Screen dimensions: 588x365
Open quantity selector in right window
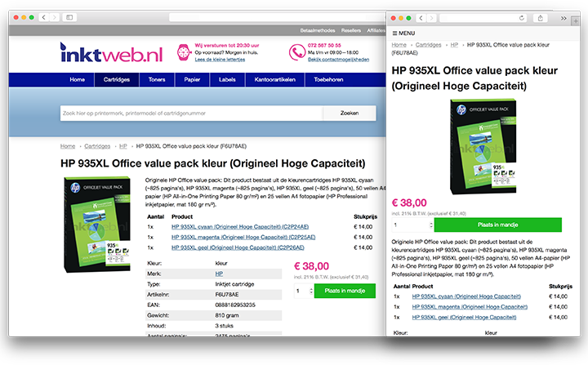click(412, 225)
